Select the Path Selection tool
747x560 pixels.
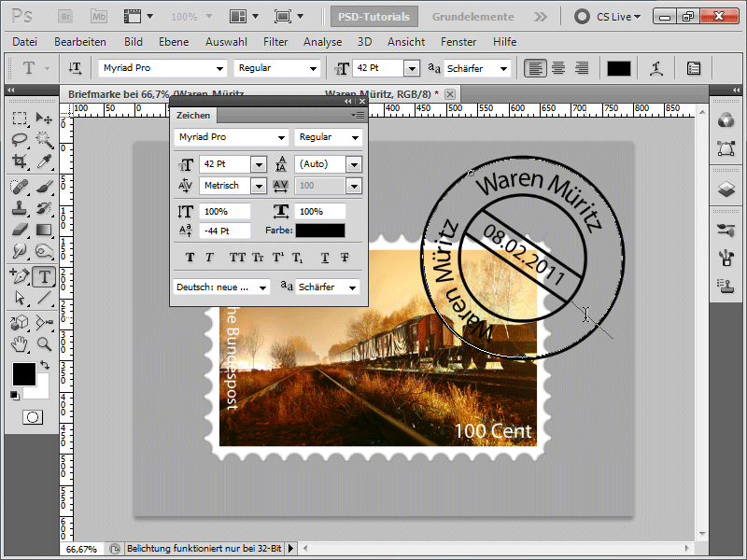[x=20, y=298]
